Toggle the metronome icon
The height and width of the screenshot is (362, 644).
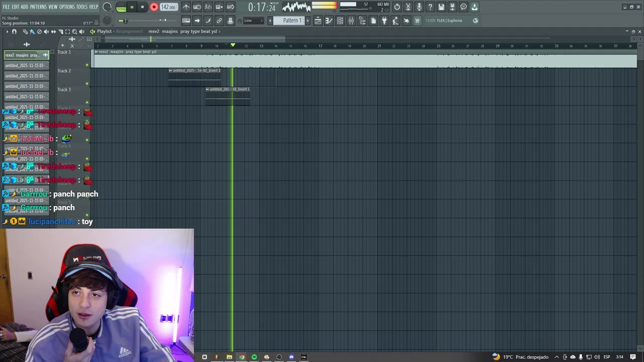click(186, 7)
